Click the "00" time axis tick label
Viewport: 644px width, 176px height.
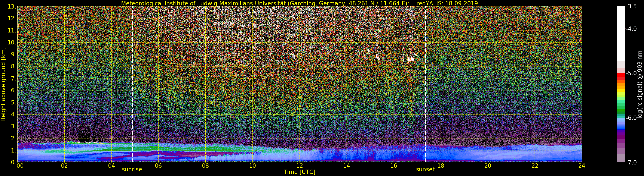(x=20, y=166)
